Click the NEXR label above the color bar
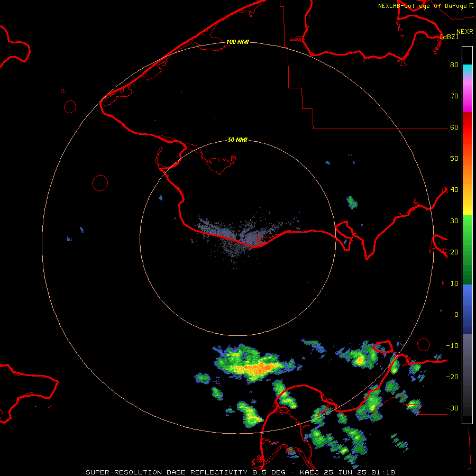Image resolution: width=476 pixels, height=476 pixels. coord(465,32)
